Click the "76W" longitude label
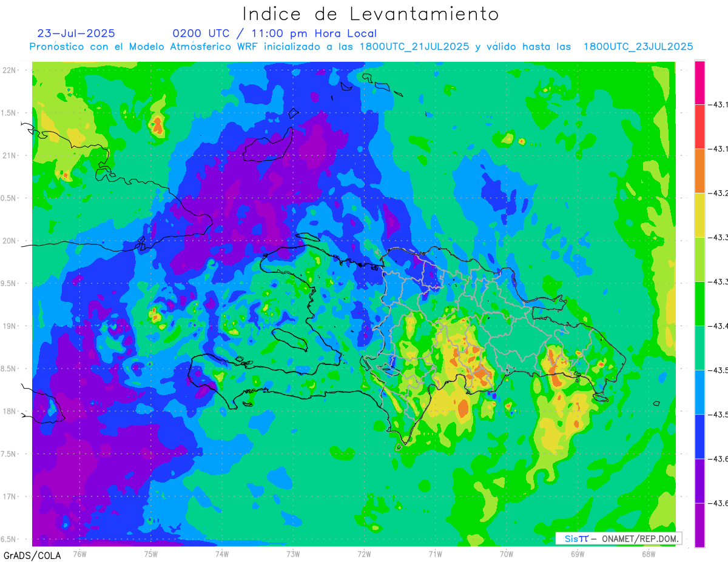Viewport: 728px width, 562px height. (x=79, y=554)
